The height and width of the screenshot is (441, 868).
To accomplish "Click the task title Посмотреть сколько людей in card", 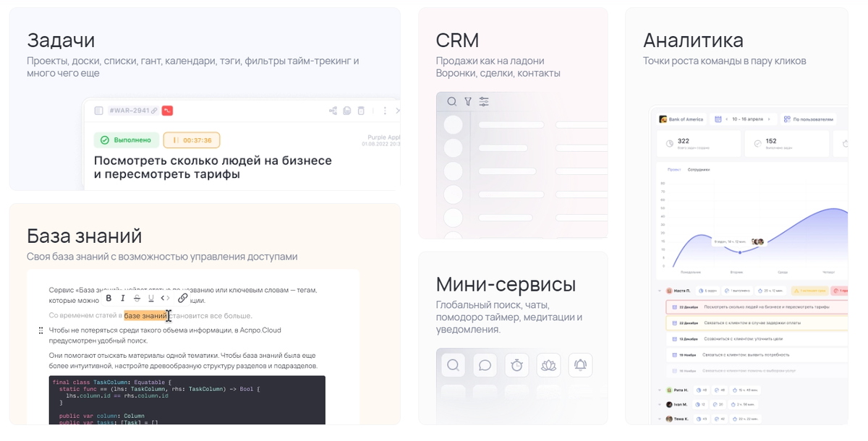I will click(213, 167).
